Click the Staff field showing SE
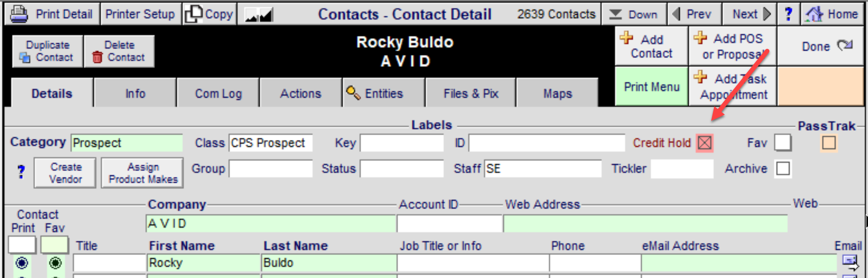Screen dimensions: 868x278 [543, 169]
